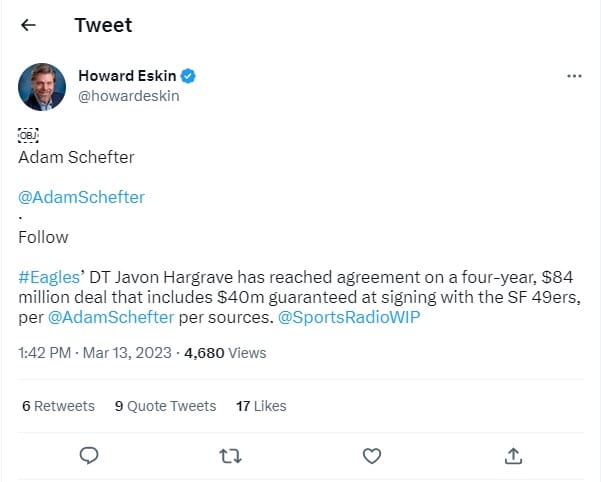
Task: Like the tweet with heart icon
Action: (371, 456)
